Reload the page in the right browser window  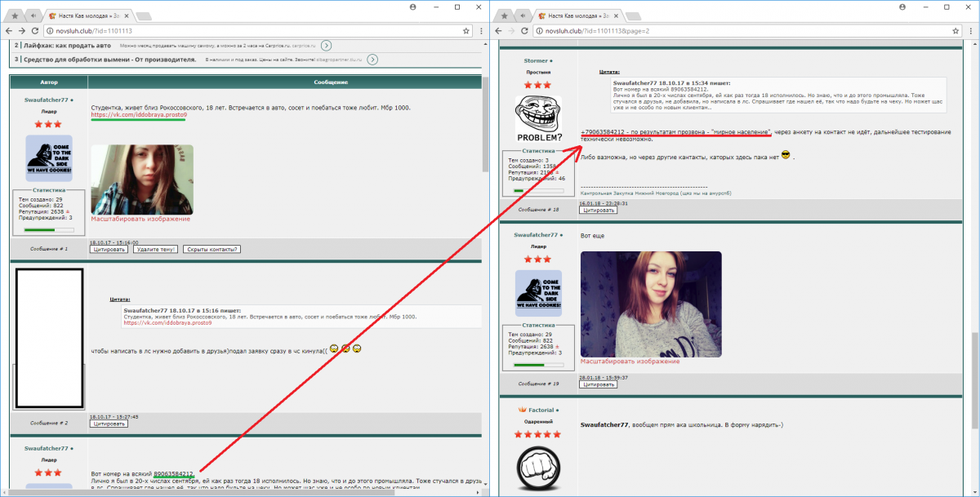tap(523, 30)
